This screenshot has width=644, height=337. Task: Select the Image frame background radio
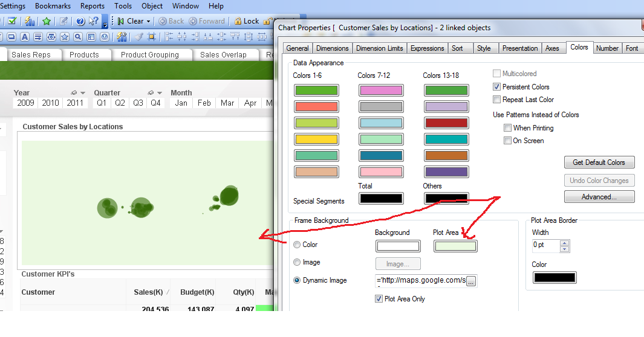tap(297, 262)
